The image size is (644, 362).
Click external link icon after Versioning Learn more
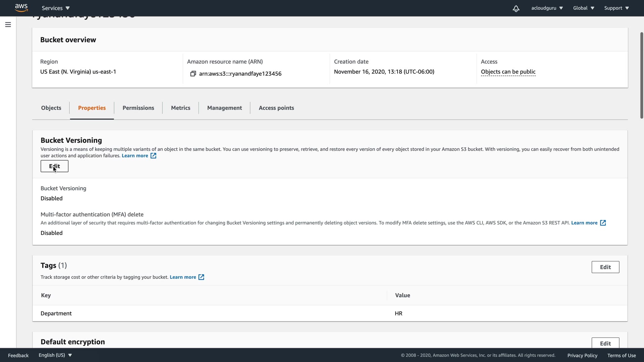tap(153, 156)
